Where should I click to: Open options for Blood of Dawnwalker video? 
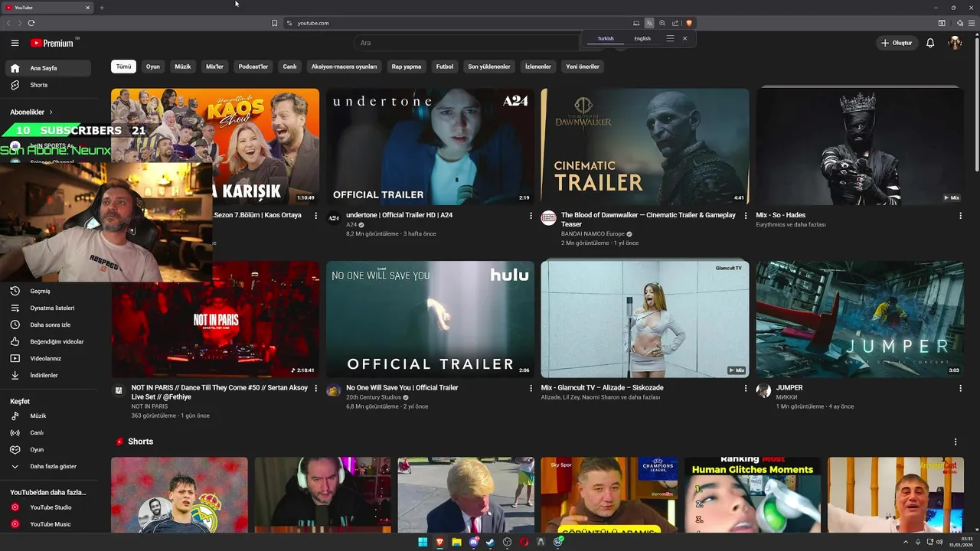coord(746,216)
